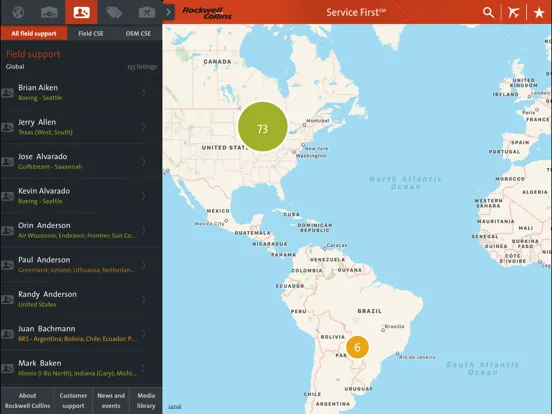Open favorites with the star icon
Screen dimensions: 552x414
click(539, 13)
